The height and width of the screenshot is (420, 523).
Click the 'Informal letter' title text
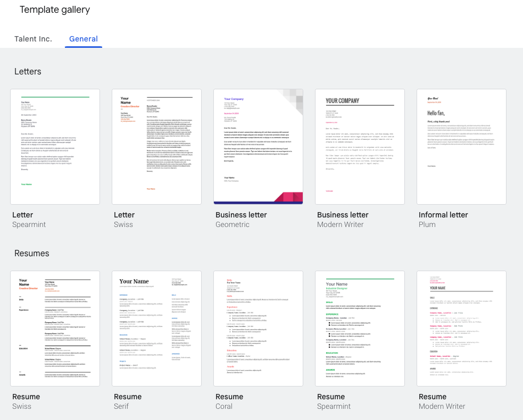[443, 215]
